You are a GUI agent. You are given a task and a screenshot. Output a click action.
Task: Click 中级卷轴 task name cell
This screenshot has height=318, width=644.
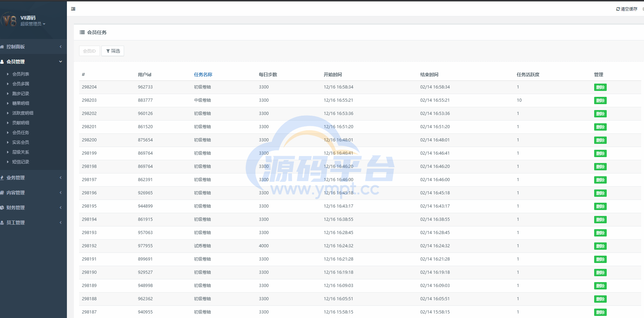point(202,100)
